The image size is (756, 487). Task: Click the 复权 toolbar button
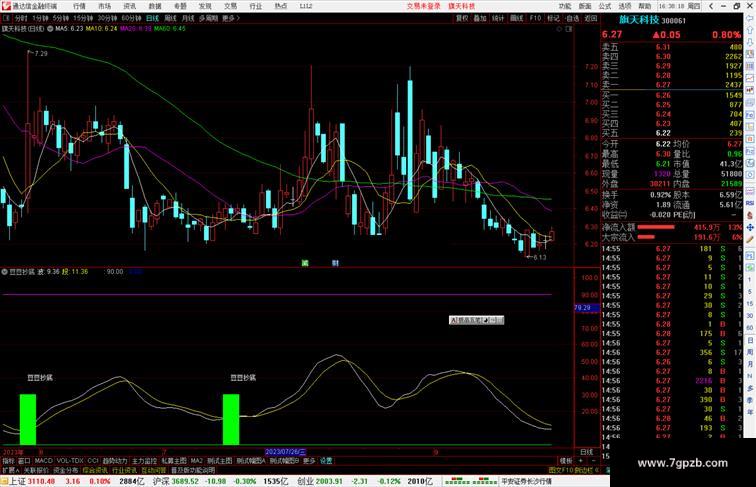tap(462, 18)
